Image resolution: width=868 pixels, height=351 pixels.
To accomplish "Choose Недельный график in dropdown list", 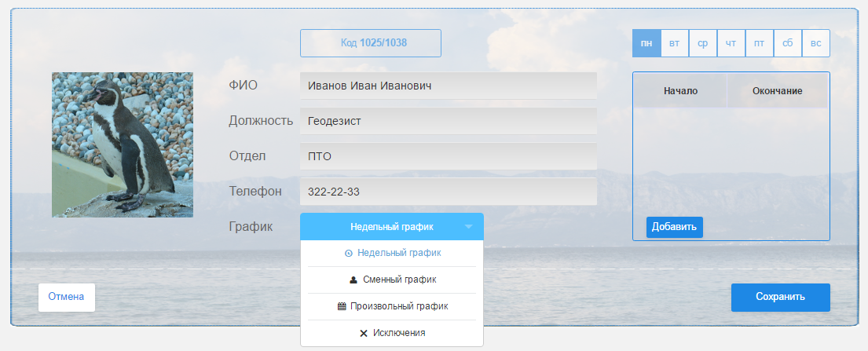I will click(x=392, y=253).
